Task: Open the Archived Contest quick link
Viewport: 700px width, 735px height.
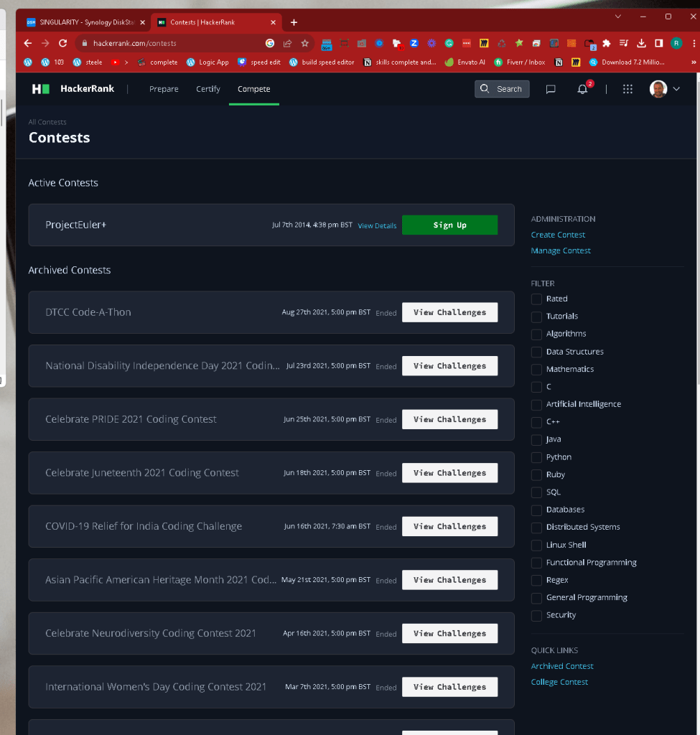Action: click(562, 666)
